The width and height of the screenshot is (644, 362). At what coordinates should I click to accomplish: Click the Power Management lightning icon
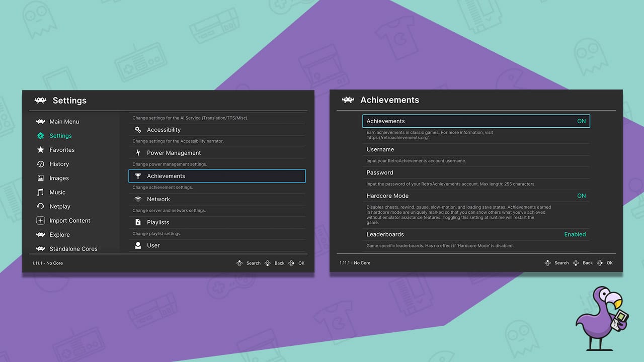click(x=138, y=153)
